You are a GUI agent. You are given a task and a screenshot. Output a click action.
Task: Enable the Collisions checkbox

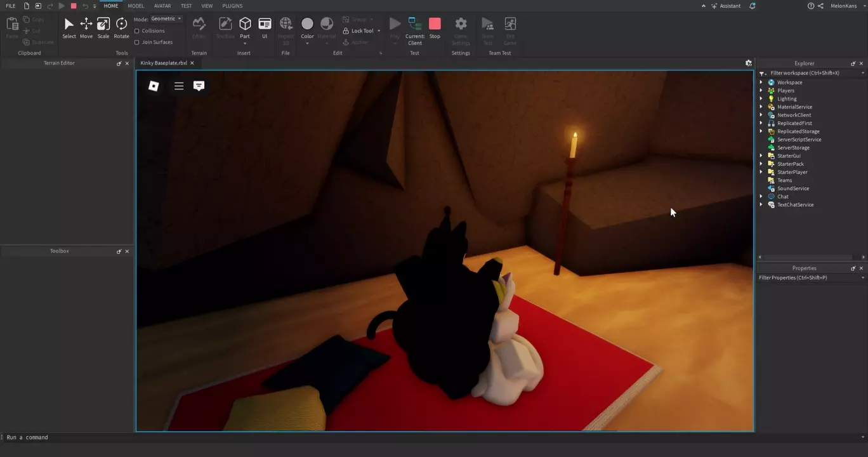coord(137,31)
